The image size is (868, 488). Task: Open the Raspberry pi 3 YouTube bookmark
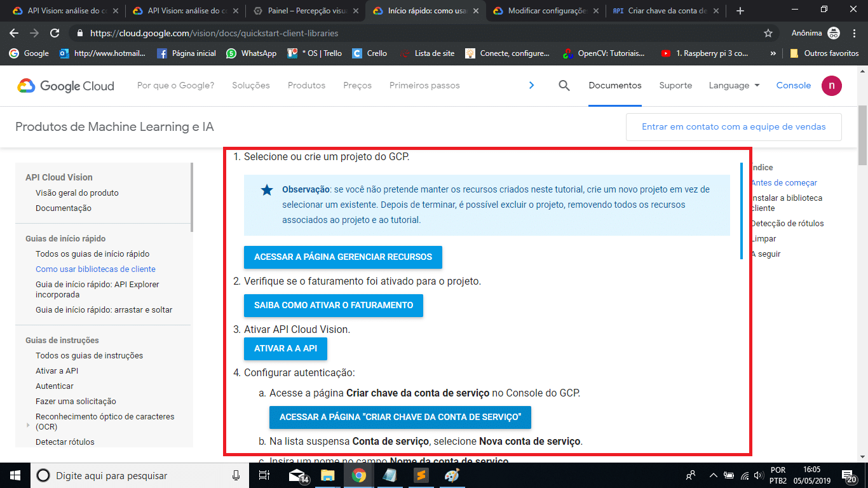click(704, 53)
